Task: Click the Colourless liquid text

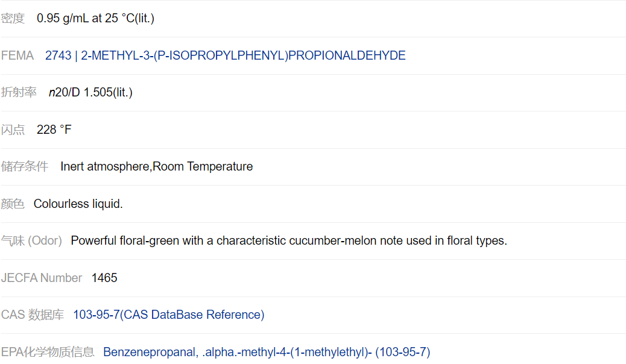Action: point(78,204)
